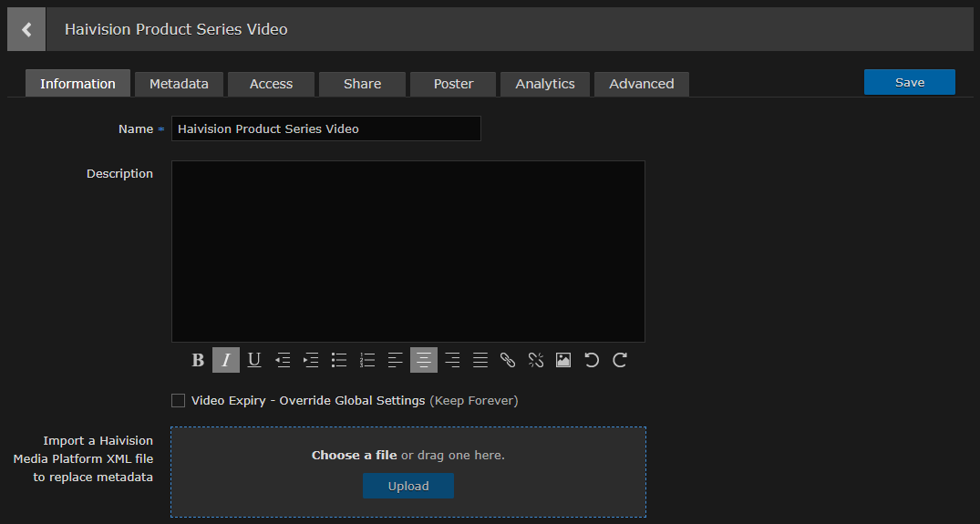Insert a numbered list in description

click(x=367, y=360)
